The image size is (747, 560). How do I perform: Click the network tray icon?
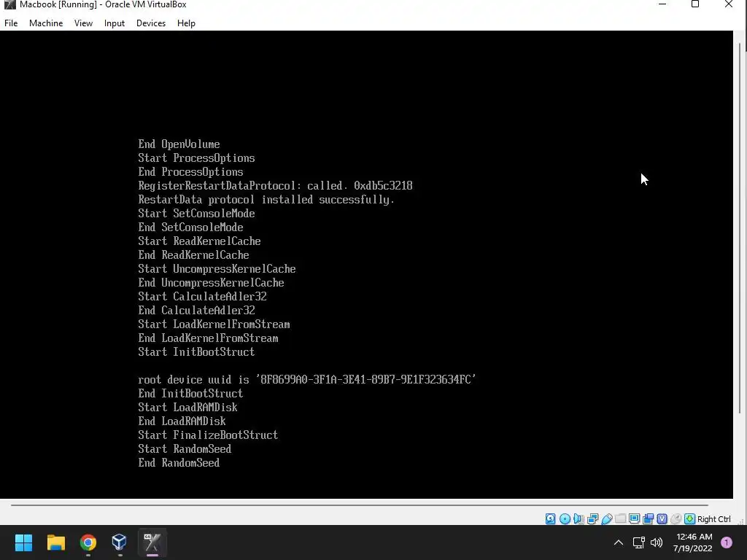point(638,542)
